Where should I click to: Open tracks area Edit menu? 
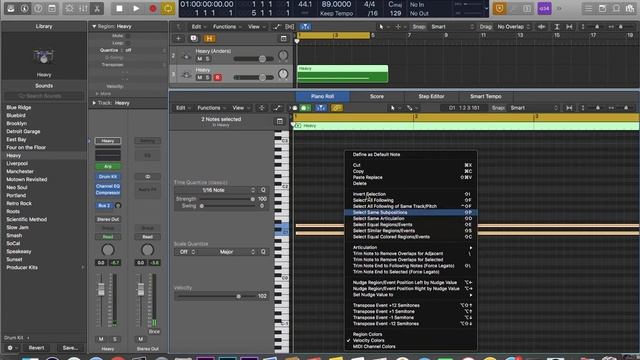pyautogui.click(x=198, y=27)
